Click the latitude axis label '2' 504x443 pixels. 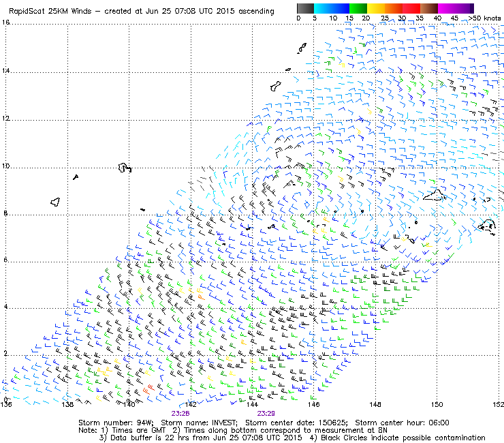(x=5, y=354)
